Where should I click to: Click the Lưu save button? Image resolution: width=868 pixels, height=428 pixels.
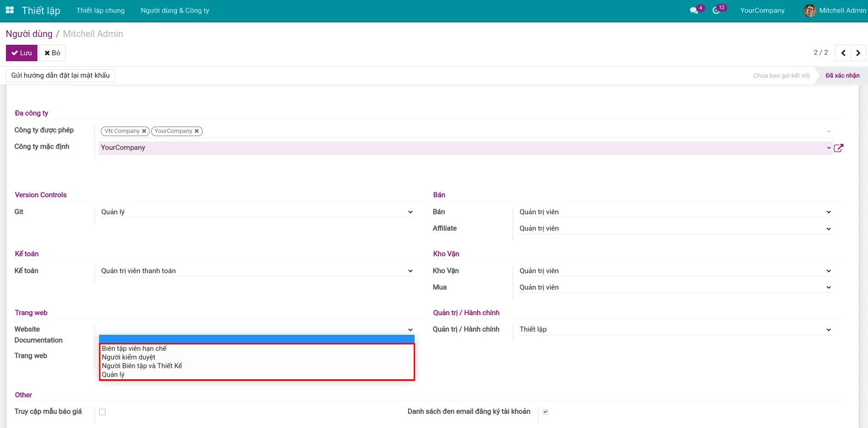point(21,53)
